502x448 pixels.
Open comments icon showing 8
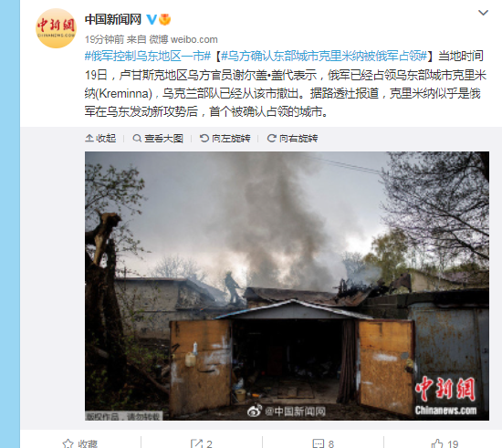click(x=323, y=443)
